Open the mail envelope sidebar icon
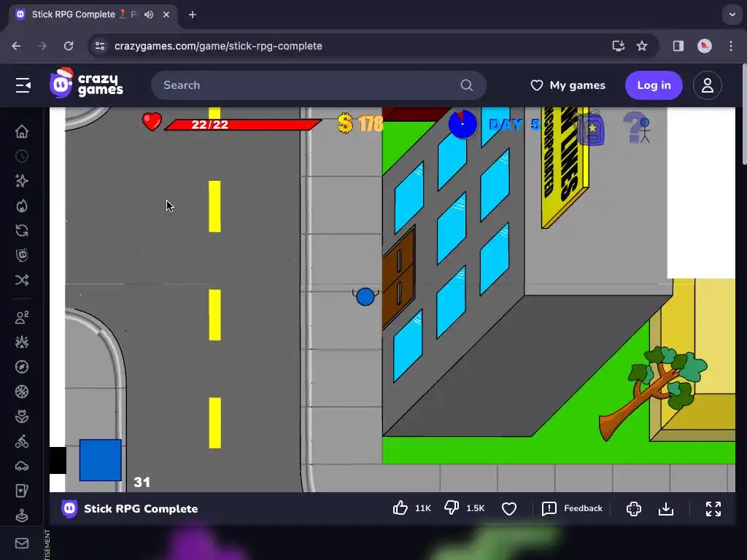Viewport: 747px width, 560px height. coord(22,543)
